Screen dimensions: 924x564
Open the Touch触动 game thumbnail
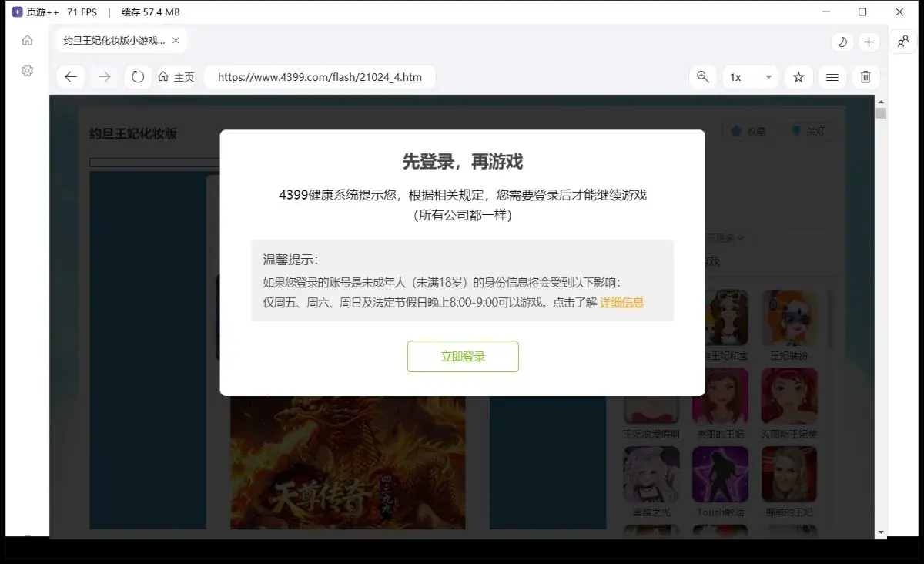720,475
